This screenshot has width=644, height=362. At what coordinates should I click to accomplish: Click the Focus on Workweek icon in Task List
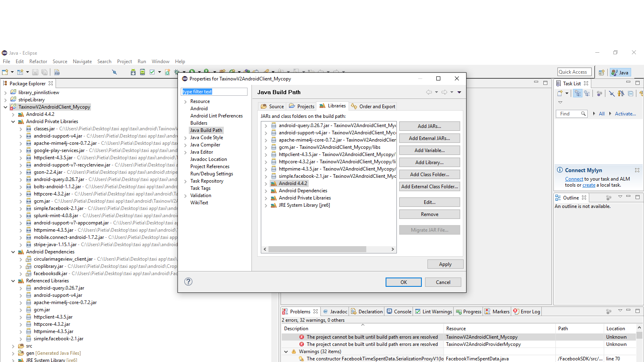600,93
